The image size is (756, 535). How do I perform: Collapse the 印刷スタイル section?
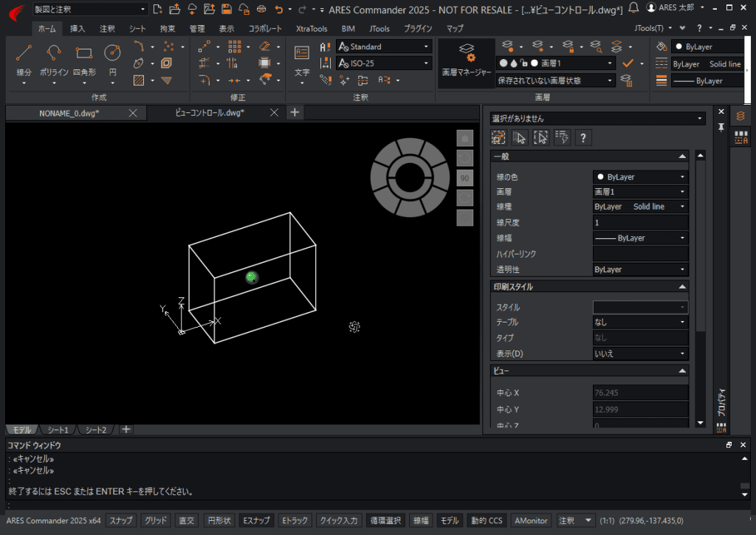point(682,287)
